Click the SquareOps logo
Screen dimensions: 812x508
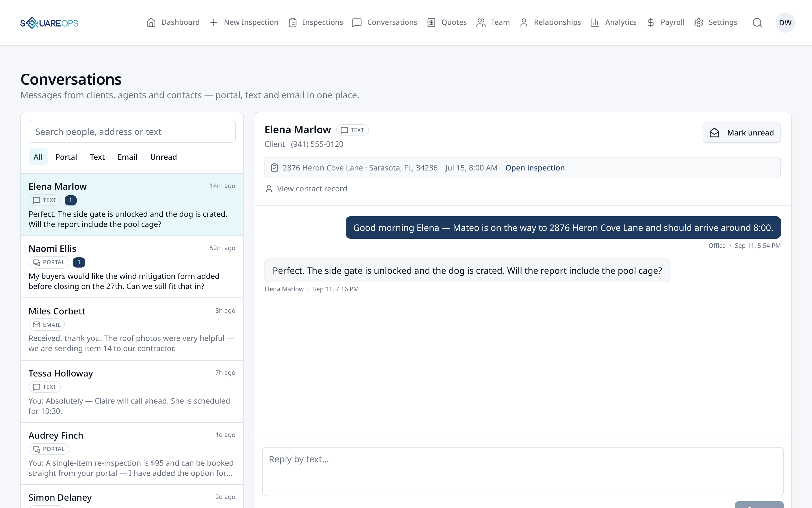49,23
